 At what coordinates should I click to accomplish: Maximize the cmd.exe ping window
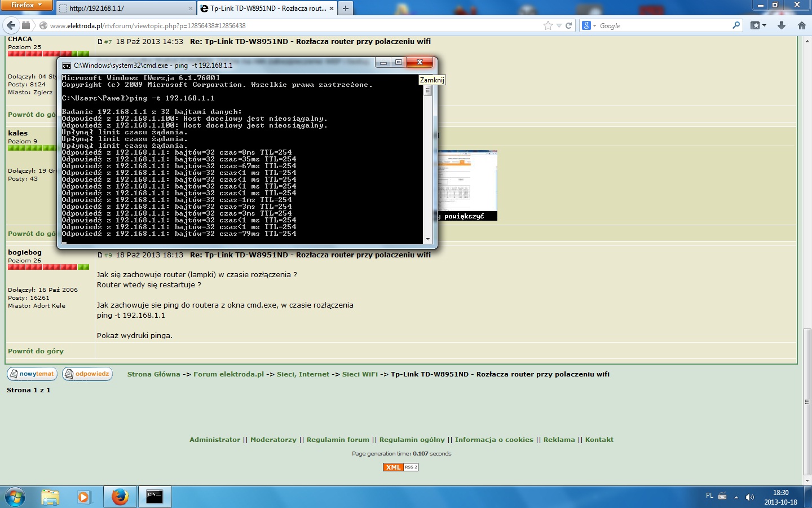coord(399,63)
